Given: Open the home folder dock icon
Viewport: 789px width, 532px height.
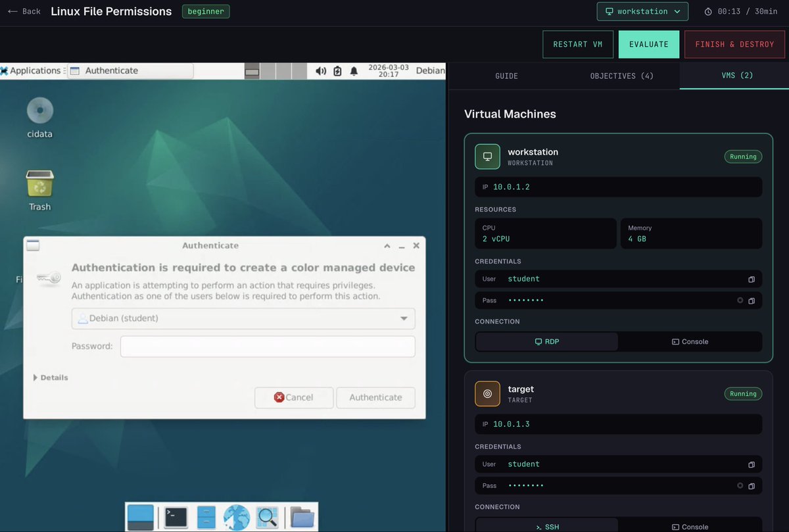Looking at the screenshot, I should (302, 518).
